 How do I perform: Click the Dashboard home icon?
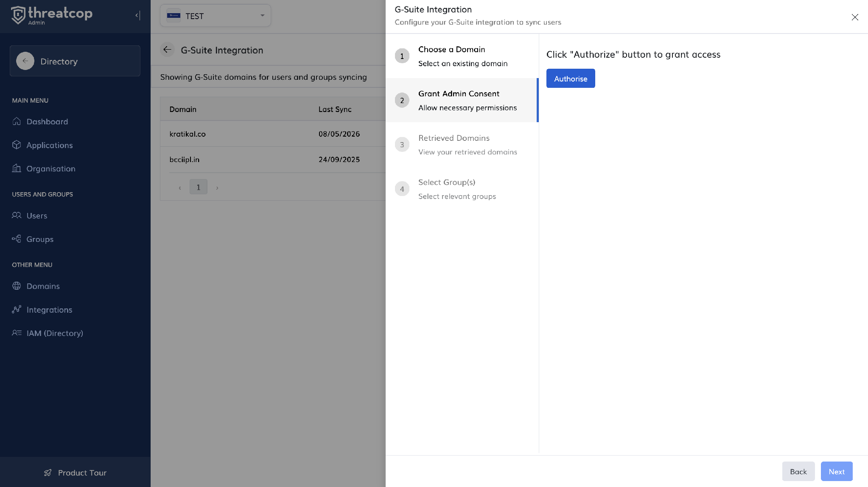[x=17, y=121]
